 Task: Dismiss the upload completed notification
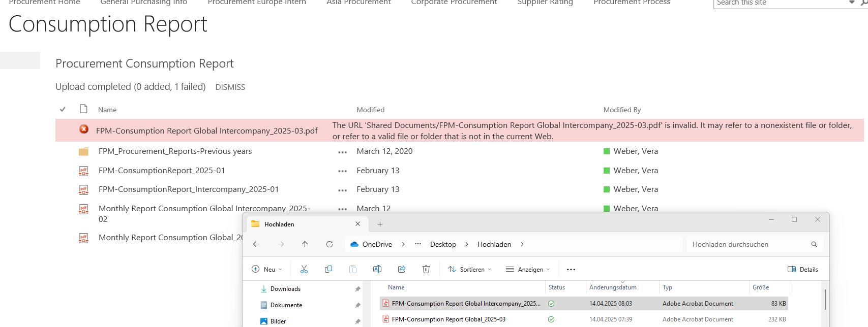click(230, 87)
